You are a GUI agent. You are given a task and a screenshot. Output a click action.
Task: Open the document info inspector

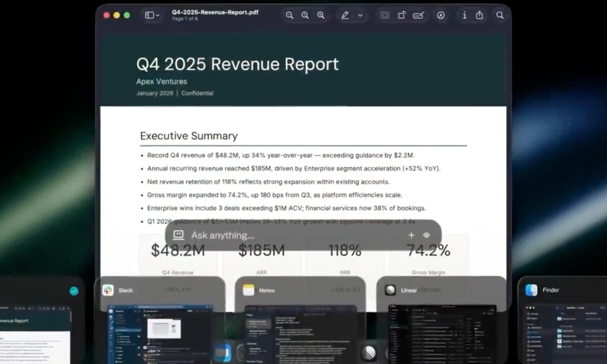click(464, 15)
